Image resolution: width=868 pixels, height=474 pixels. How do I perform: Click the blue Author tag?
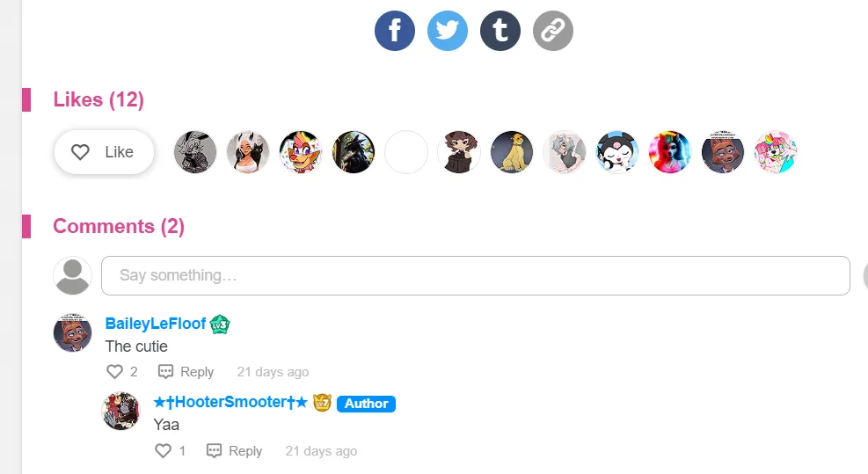tap(366, 404)
